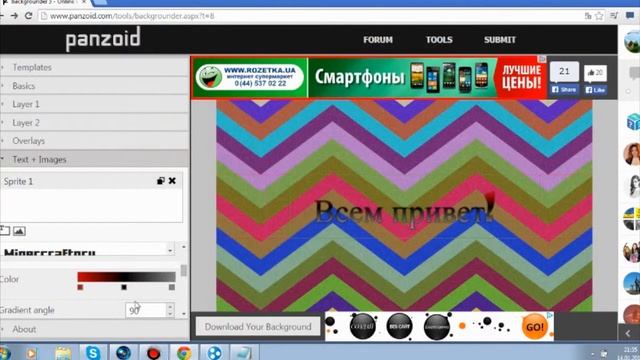Open the SUBMIT menu item
This screenshot has height=360, width=640.
pyautogui.click(x=500, y=40)
